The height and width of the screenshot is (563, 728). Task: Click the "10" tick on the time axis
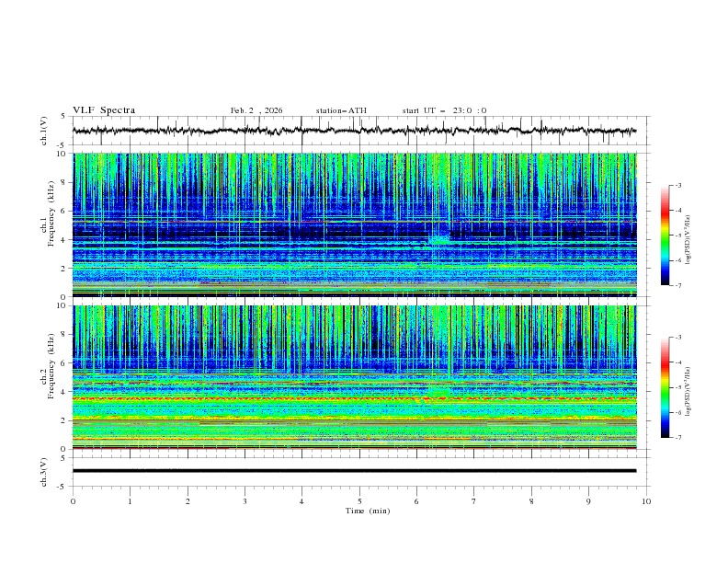(646, 501)
